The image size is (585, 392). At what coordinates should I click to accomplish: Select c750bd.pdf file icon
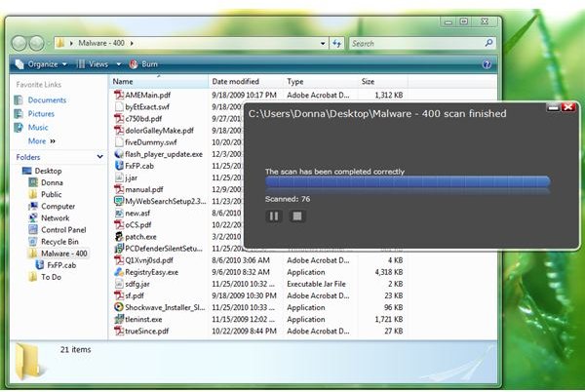point(119,119)
